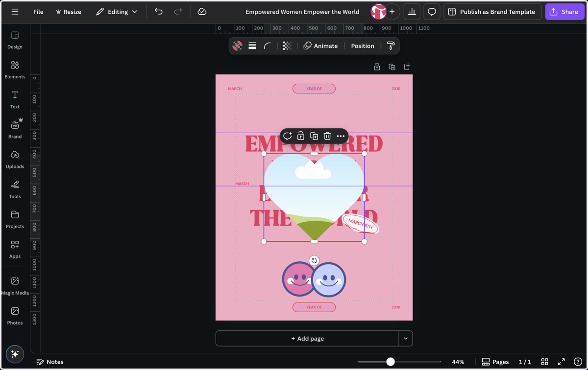Open the color swatch for the selected element
This screenshot has height=370, width=588.
(237, 46)
